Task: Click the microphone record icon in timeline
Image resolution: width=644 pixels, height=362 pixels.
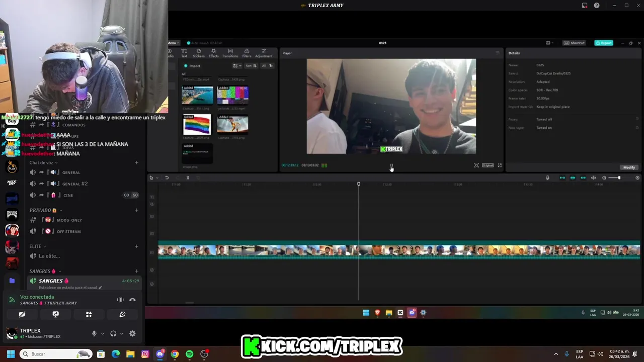Action: (x=547, y=177)
